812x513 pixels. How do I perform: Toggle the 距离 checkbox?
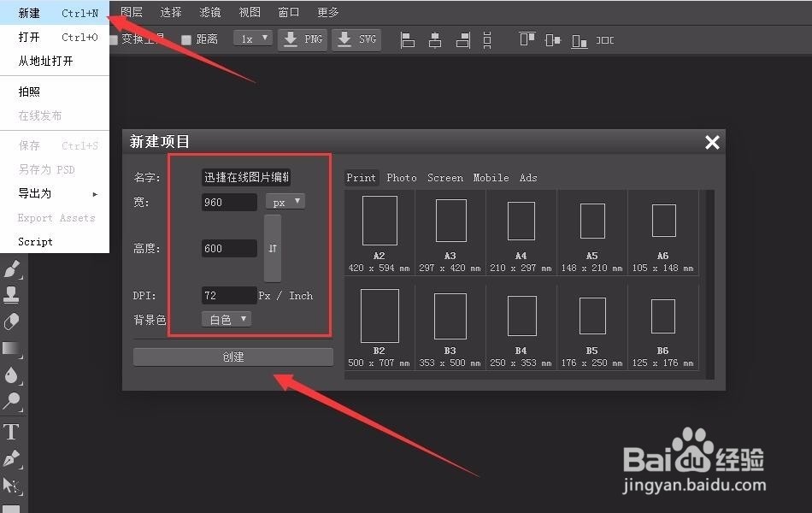coord(186,39)
